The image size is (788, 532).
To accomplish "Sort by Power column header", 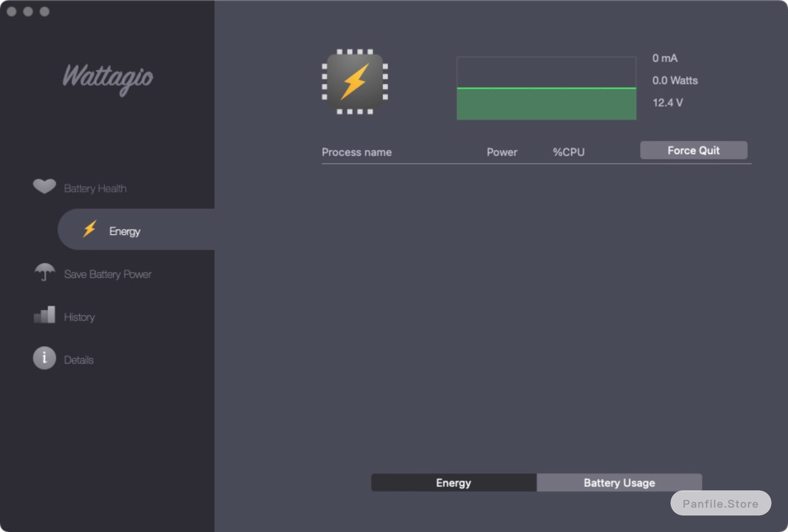I will 502,152.
